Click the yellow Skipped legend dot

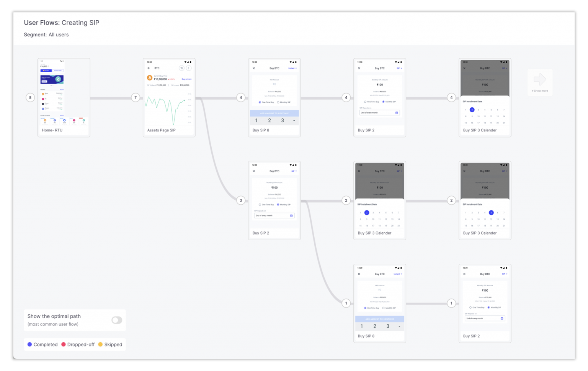point(100,345)
